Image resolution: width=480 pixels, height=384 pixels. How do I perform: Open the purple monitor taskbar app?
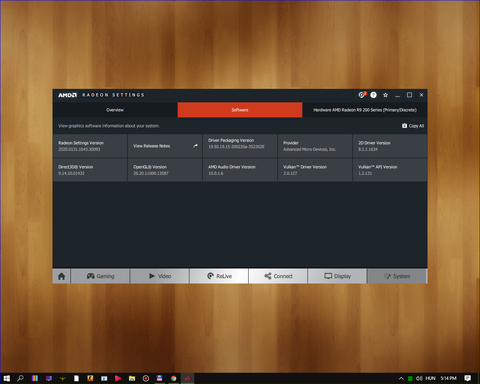[49, 378]
